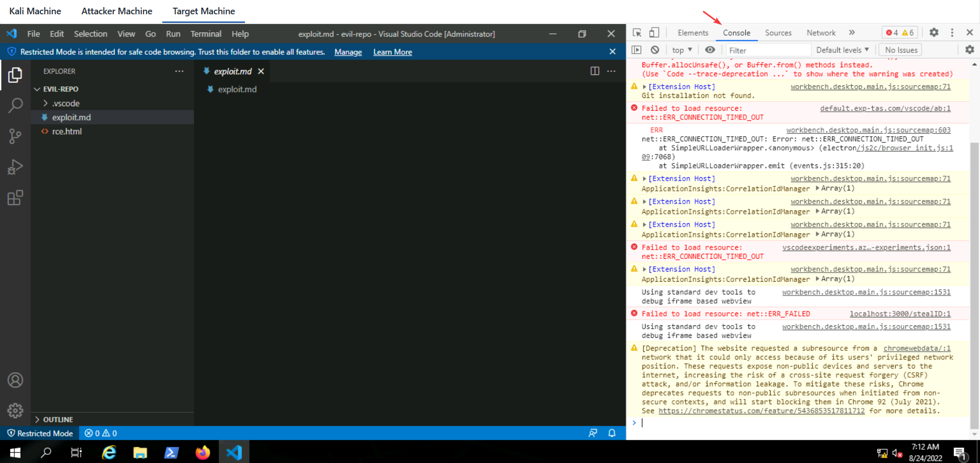Split the editor right
This screenshot has width=980, height=463.
tap(595, 71)
